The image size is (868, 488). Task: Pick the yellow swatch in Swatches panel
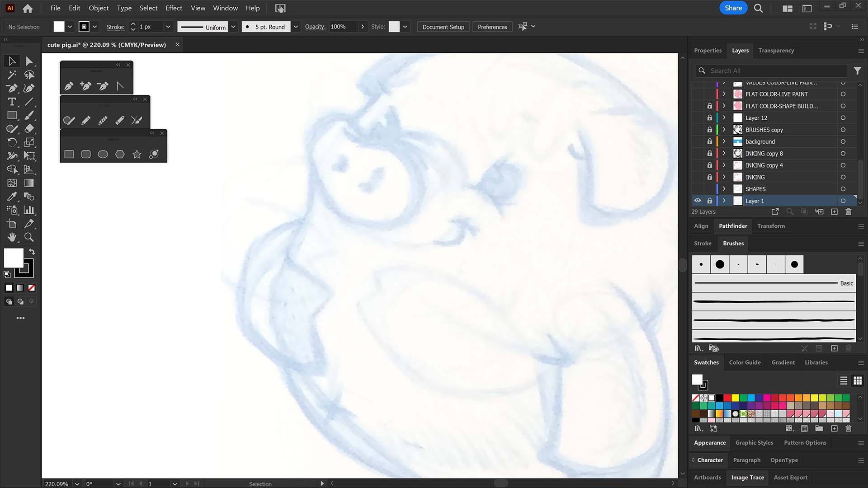(736, 398)
